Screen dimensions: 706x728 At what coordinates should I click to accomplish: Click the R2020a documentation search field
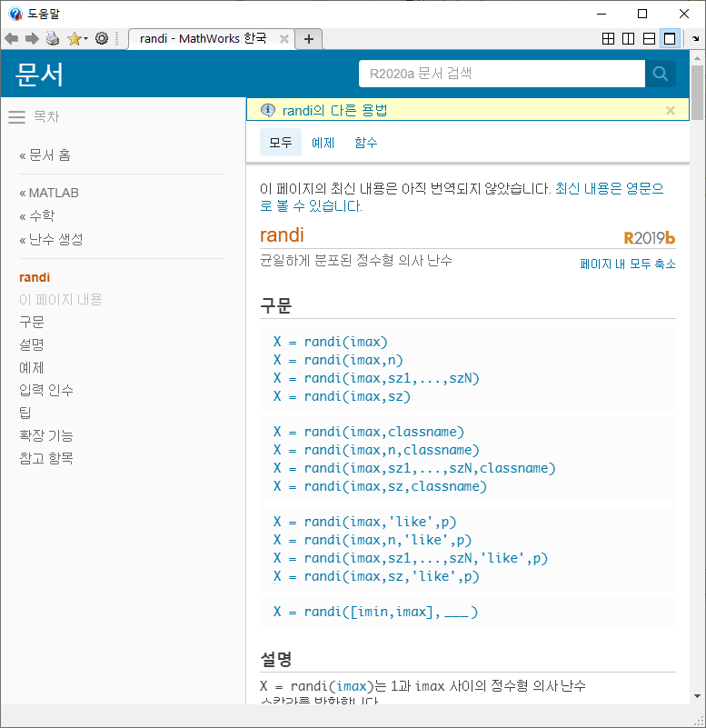point(502,74)
